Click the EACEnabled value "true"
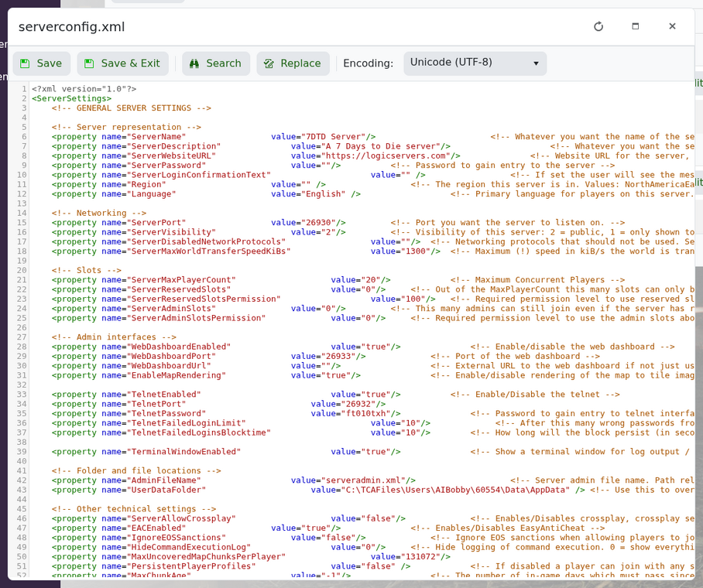The width and height of the screenshot is (703, 588). point(316,528)
